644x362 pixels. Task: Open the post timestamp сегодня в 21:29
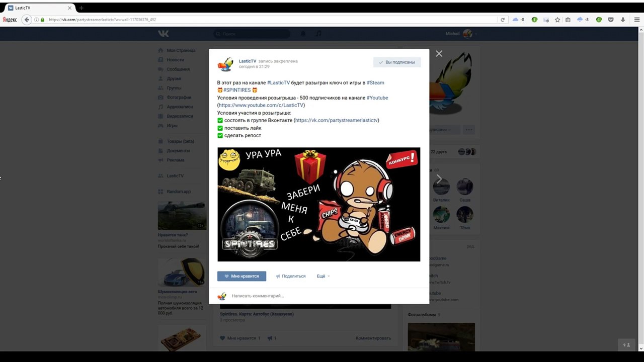click(x=254, y=67)
